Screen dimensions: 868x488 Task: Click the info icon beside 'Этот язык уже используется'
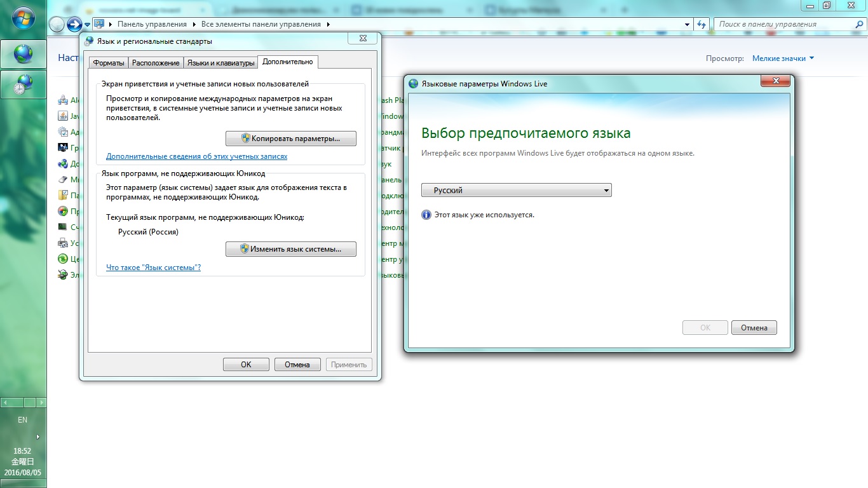coord(426,215)
